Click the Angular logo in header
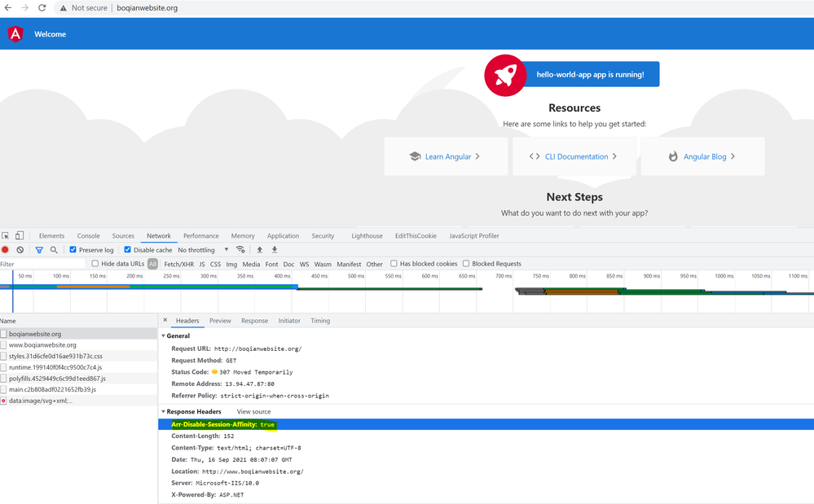This screenshot has width=814, height=504. tap(15, 34)
